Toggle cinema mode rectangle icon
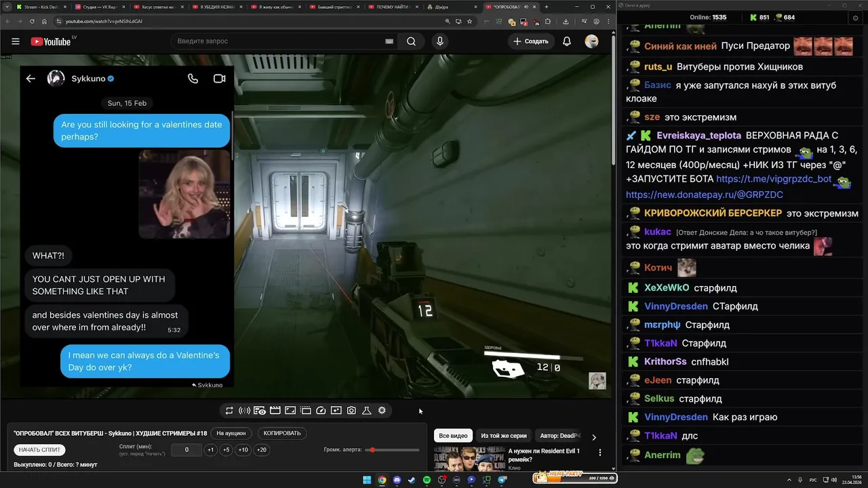The height and width of the screenshot is (488, 868). [x=290, y=410]
